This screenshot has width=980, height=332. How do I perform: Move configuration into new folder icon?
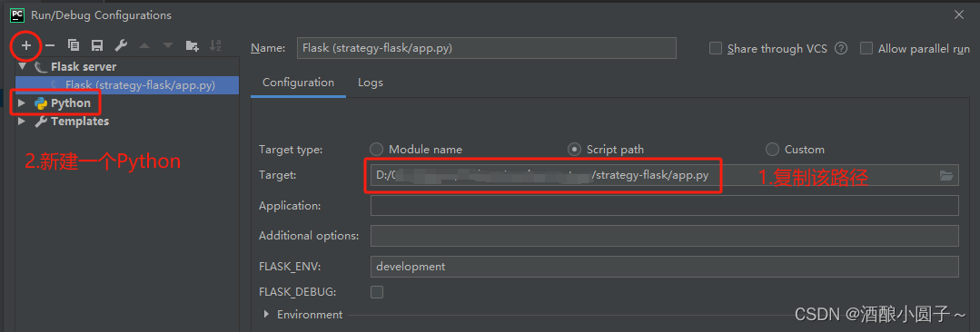click(193, 45)
